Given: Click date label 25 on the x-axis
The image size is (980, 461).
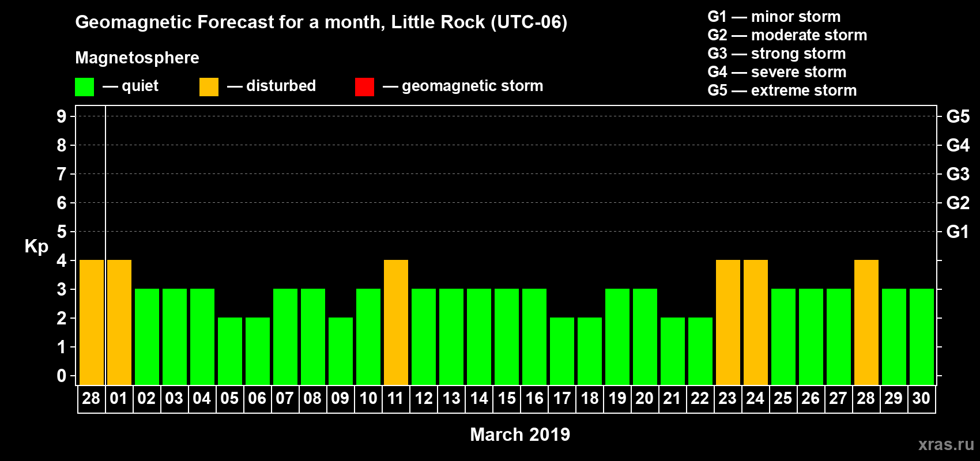Looking at the screenshot, I should tap(783, 398).
